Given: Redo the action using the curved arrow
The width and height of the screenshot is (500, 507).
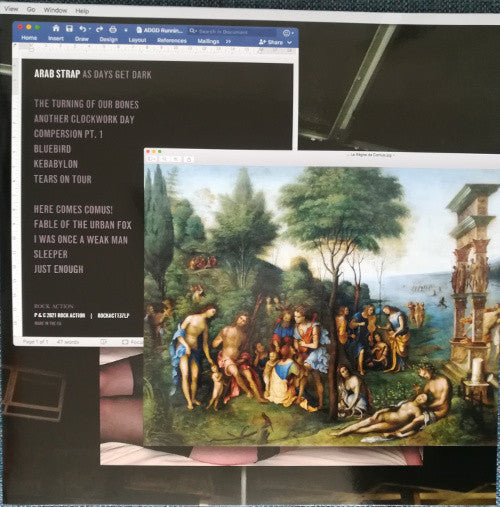Looking at the screenshot, I should (99, 29).
